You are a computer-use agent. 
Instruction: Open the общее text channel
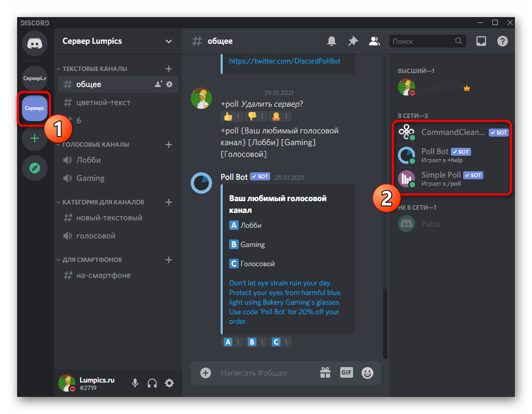[x=118, y=84]
